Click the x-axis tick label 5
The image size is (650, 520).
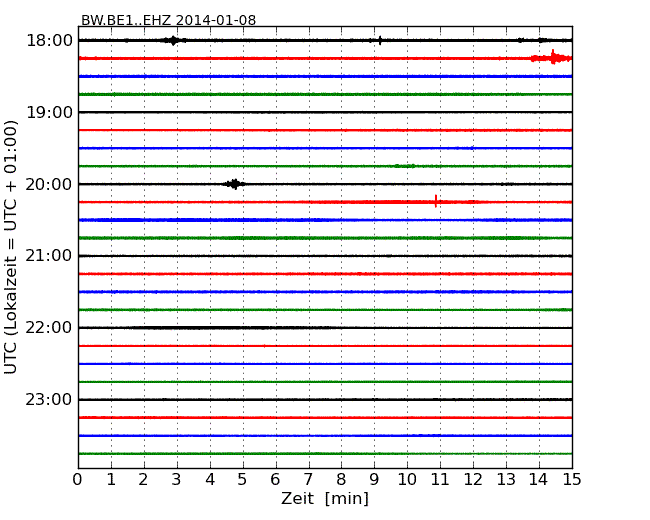243,480
